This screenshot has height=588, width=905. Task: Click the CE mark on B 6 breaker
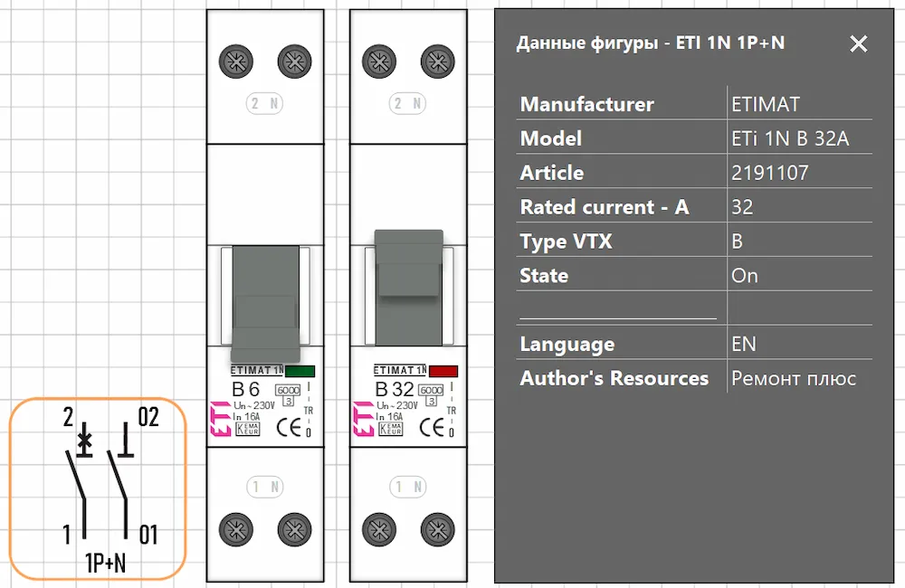click(289, 428)
